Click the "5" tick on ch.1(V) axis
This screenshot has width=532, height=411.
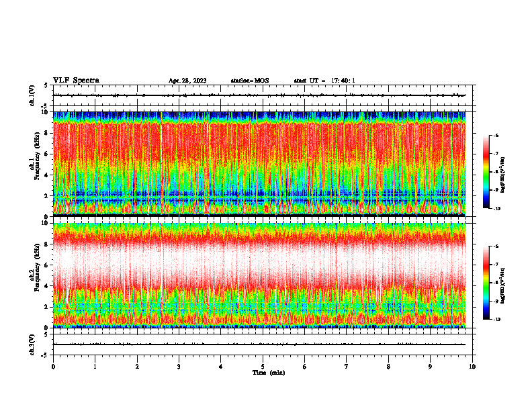coord(46,85)
